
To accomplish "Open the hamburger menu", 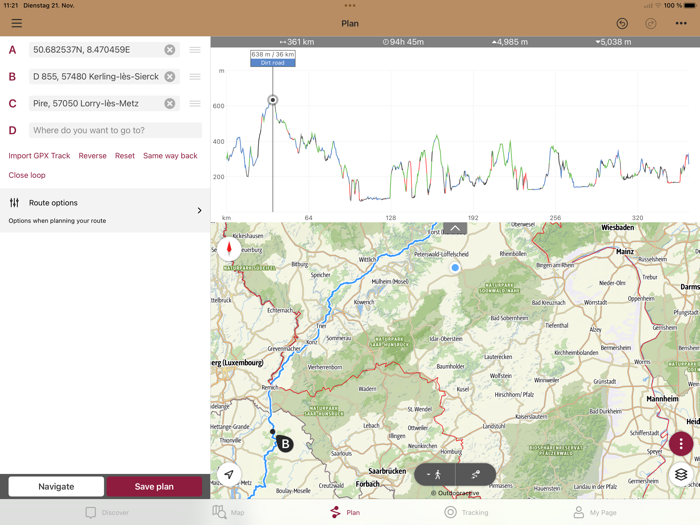I will coord(17,23).
